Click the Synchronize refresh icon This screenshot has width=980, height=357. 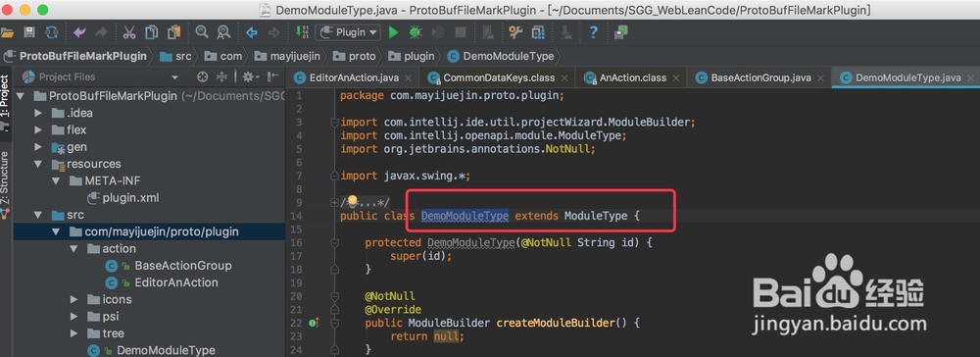click(x=52, y=32)
